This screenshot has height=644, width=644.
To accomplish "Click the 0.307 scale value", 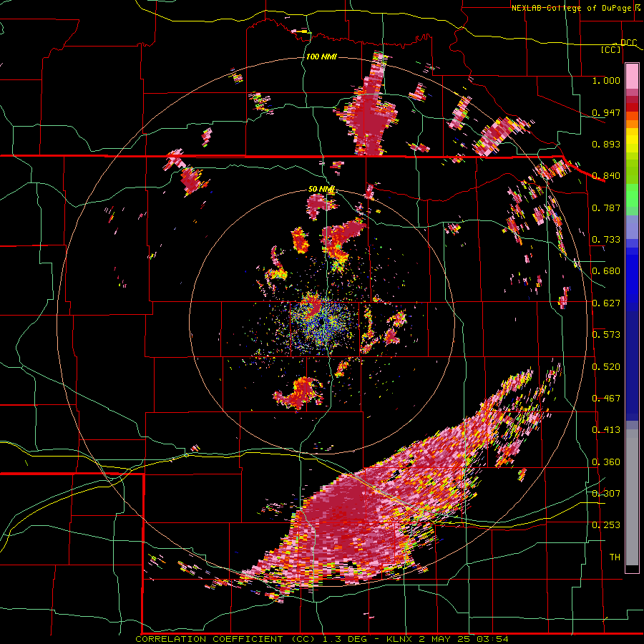I will coord(606,494).
